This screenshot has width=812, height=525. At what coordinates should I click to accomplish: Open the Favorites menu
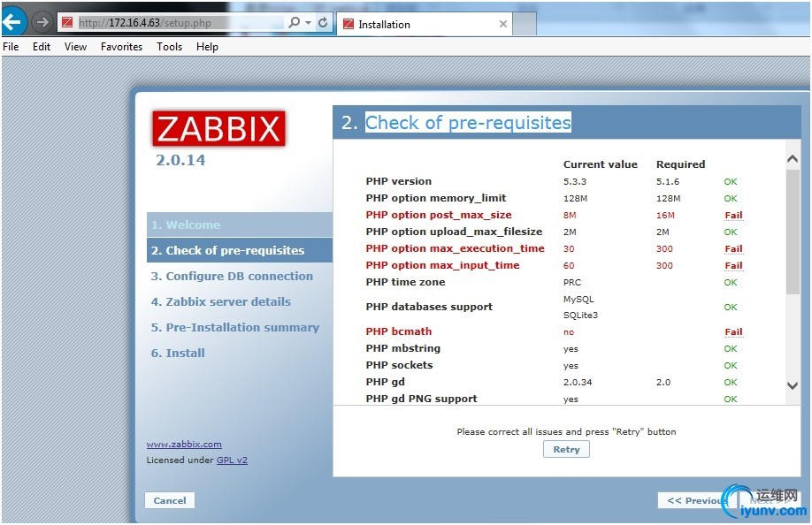point(121,47)
